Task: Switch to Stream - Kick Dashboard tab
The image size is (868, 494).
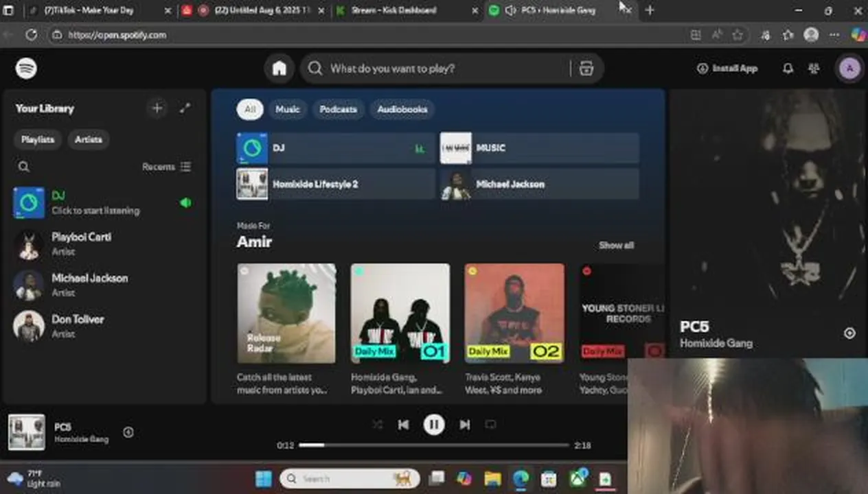Action: pyautogui.click(x=408, y=10)
